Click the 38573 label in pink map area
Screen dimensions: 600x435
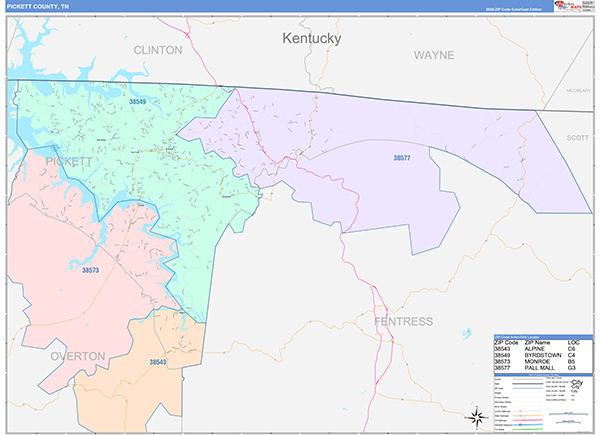(90, 270)
